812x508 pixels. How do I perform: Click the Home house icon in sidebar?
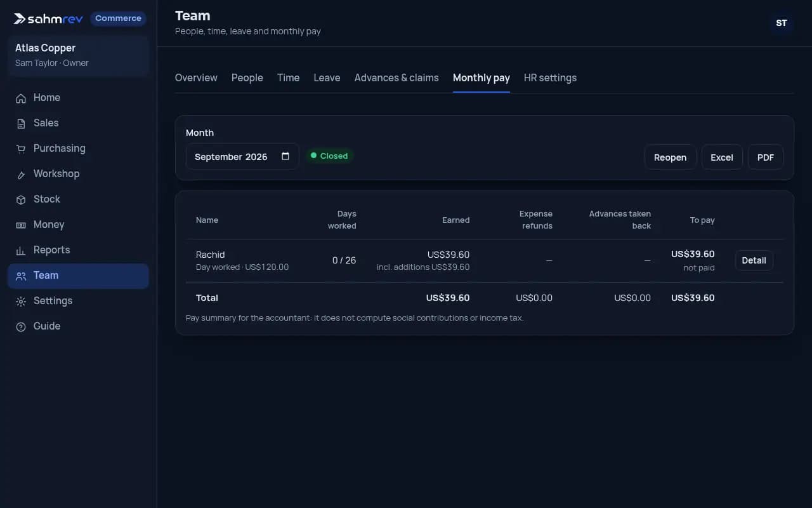21,98
